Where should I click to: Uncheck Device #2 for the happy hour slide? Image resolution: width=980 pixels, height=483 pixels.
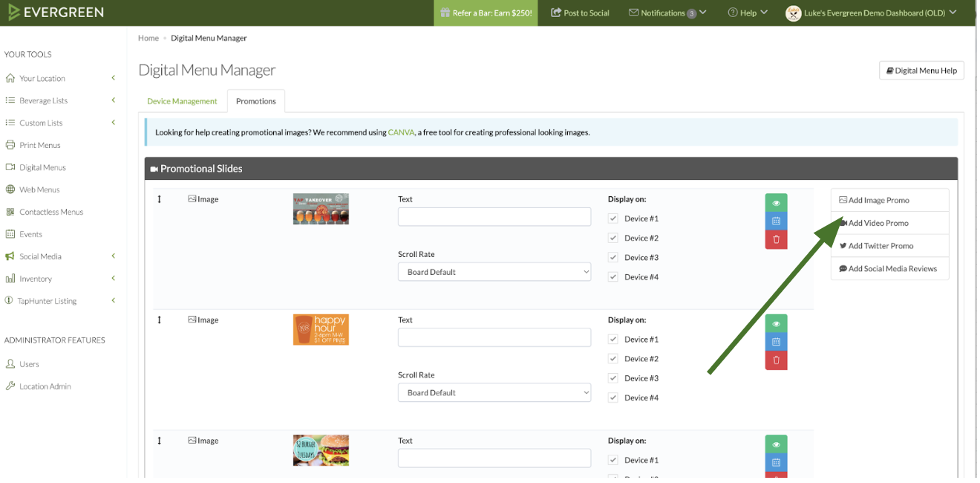(x=612, y=358)
